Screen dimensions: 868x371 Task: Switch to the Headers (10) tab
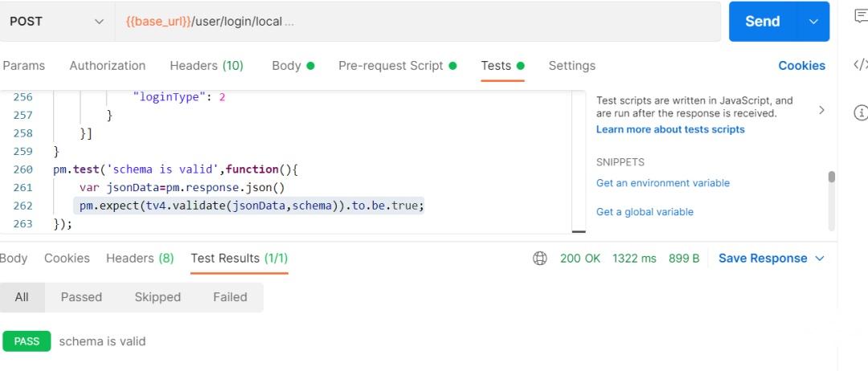pyautogui.click(x=207, y=66)
